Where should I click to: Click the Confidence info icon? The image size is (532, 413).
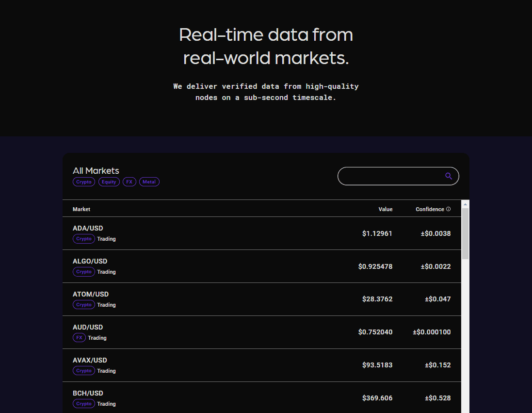(x=448, y=209)
